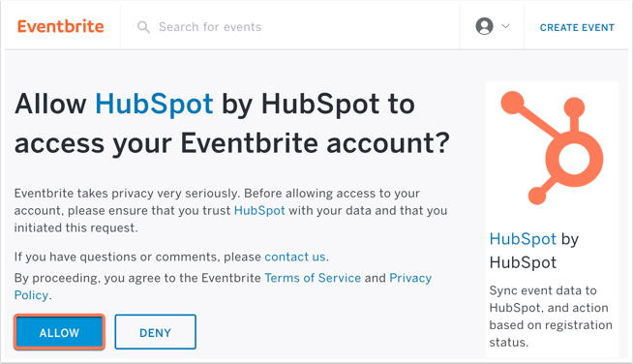The height and width of the screenshot is (364, 633).
Task: Deny the access request with DENY
Action: click(156, 332)
